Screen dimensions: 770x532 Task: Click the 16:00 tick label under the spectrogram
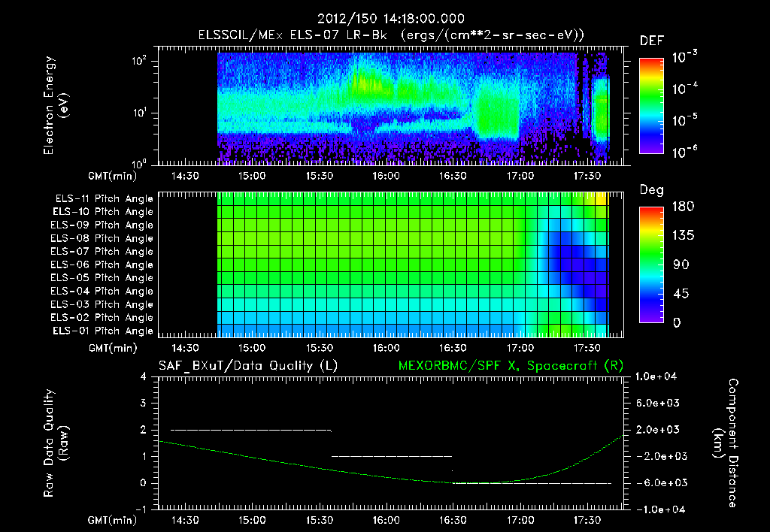click(386, 176)
